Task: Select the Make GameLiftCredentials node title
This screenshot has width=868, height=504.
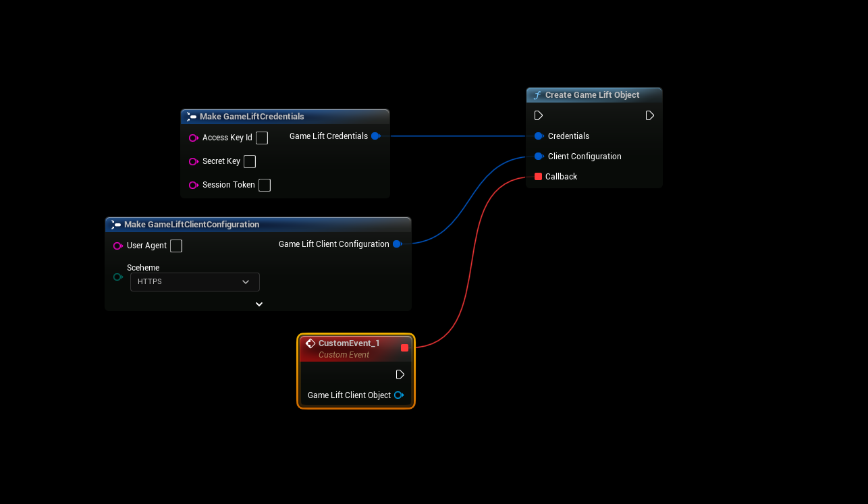Action: point(252,117)
